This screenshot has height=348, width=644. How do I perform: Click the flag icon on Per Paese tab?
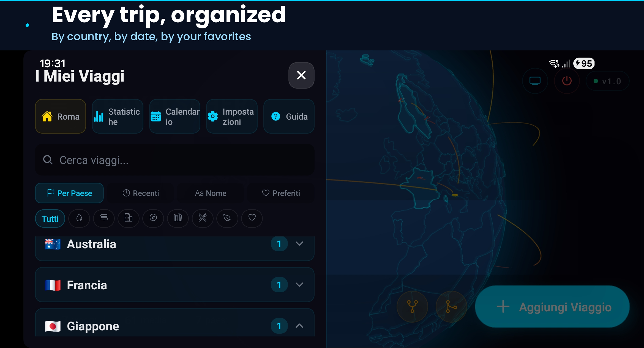click(51, 193)
